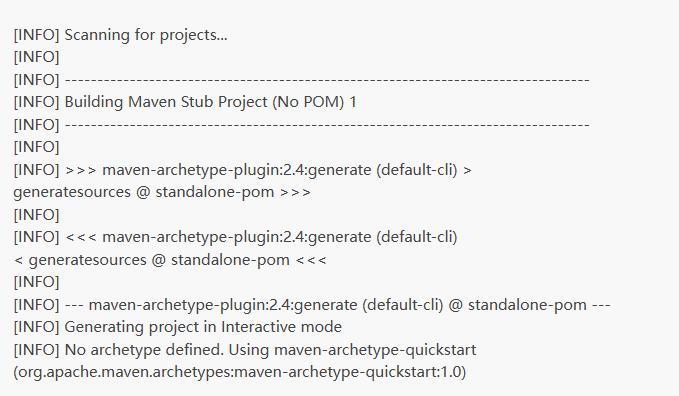The height and width of the screenshot is (396, 679).
Task: Click the empty [INFO] line below second separator
Action: (36, 147)
